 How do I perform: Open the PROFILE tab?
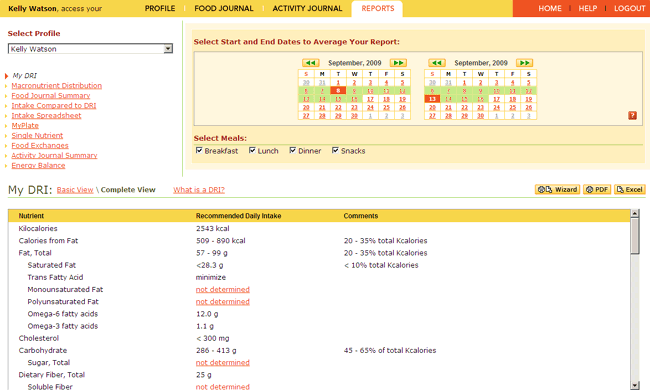click(160, 8)
